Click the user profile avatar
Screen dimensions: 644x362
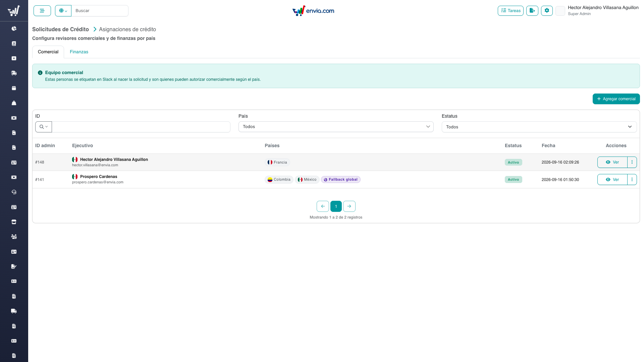[560, 11]
